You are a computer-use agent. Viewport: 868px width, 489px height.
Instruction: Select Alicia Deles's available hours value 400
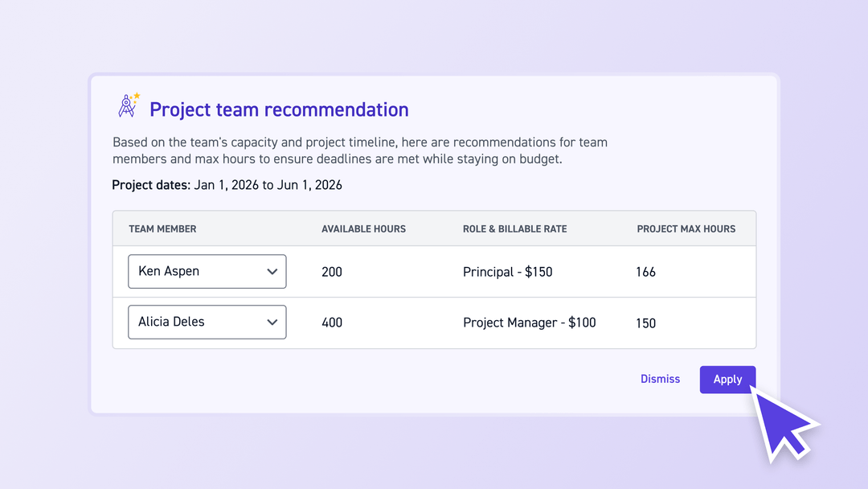tap(331, 322)
